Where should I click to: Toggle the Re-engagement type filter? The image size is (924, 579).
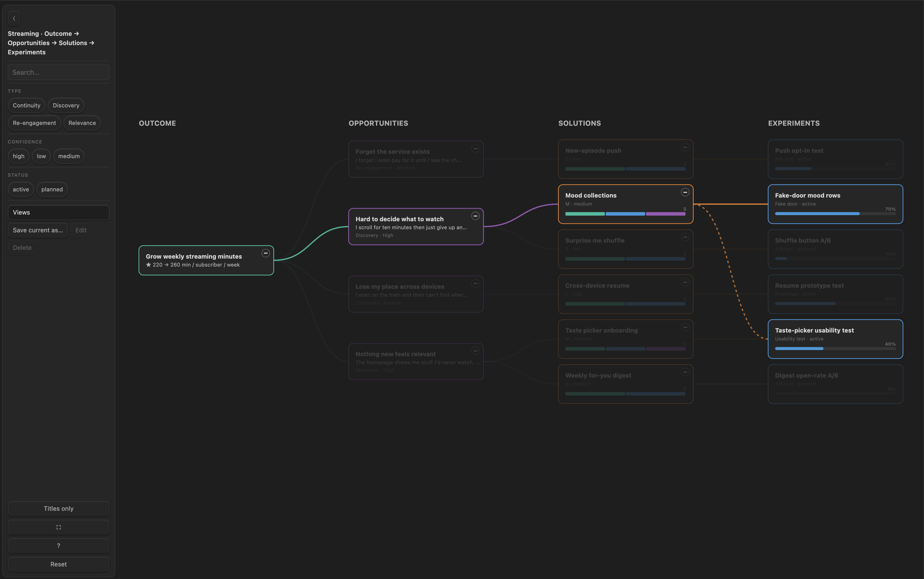point(34,123)
